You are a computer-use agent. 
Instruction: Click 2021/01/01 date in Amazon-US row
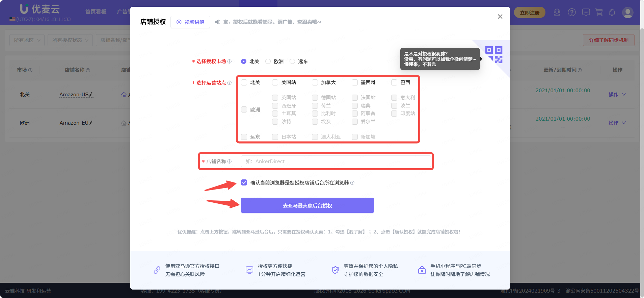(x=563, y=91)
